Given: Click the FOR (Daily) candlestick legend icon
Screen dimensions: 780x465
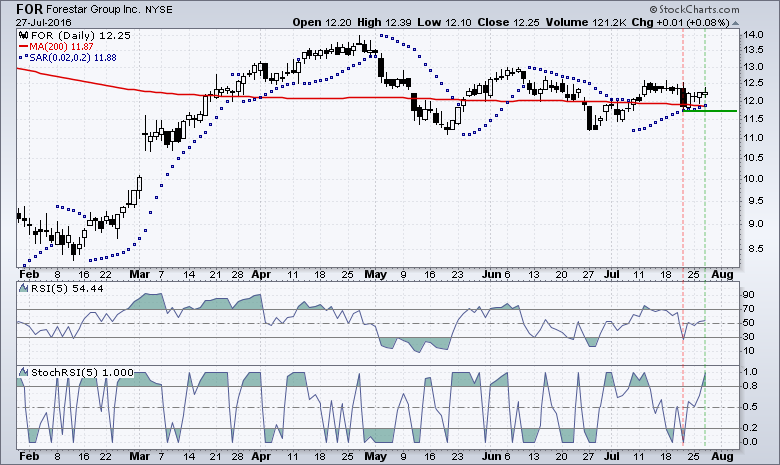Looking at the screenshot, I should pos(25,35).
